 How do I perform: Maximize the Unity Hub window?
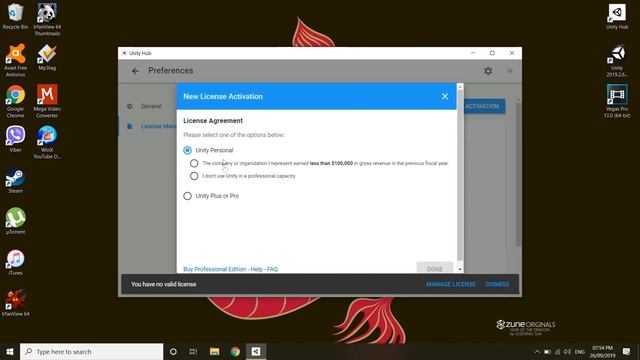(492, 53)
